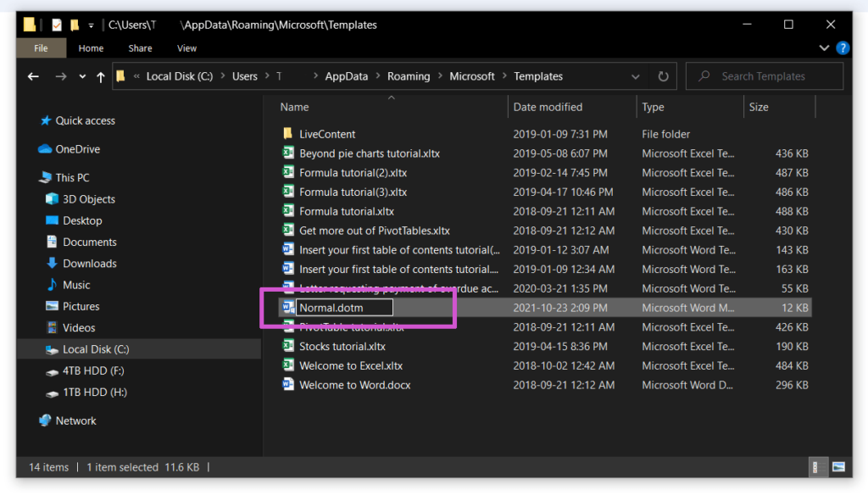Viewport: 868px width, 496px height.
Task: Click Local Disk (C:) in the address bar
Action: click(x=180, y=76)
